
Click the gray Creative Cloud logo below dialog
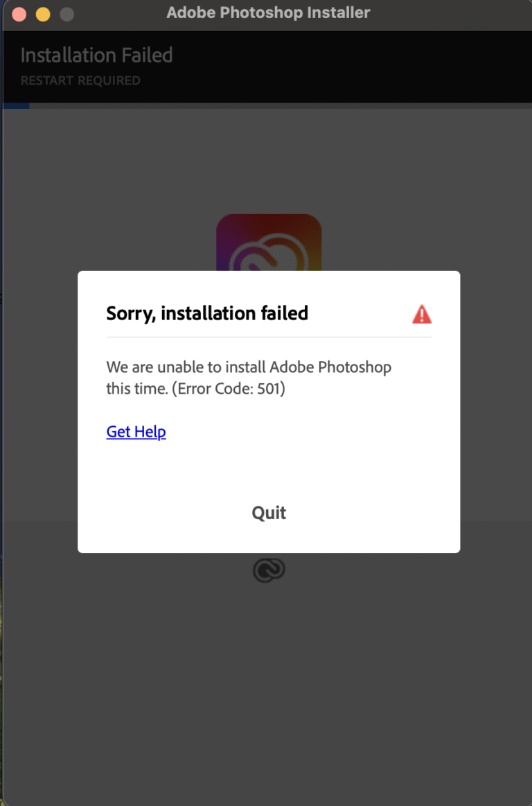click(x=269, y=570)
